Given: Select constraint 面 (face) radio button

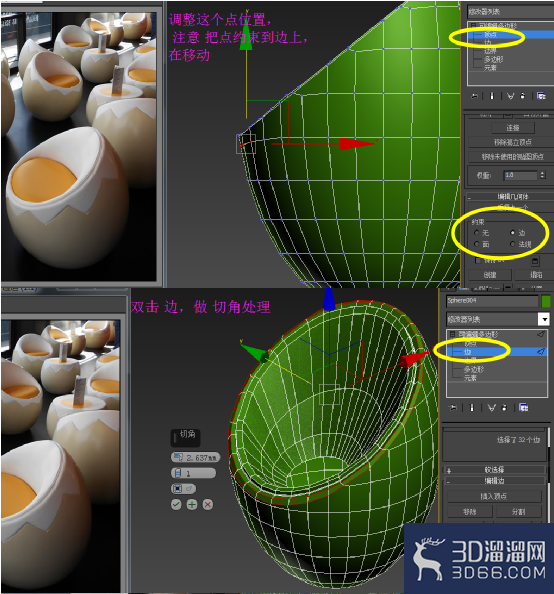Looking at the screenshot, I should [x=477, y=244].
